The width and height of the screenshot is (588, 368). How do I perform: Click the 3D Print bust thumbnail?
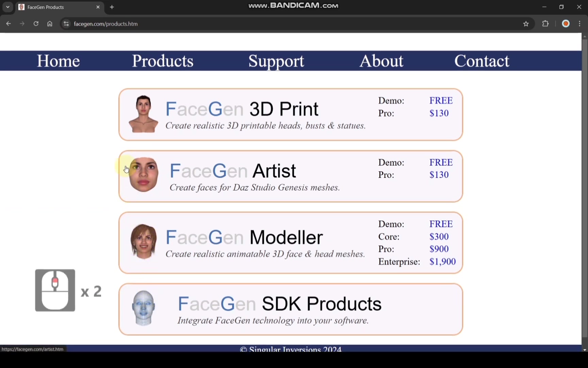[143, 114]
